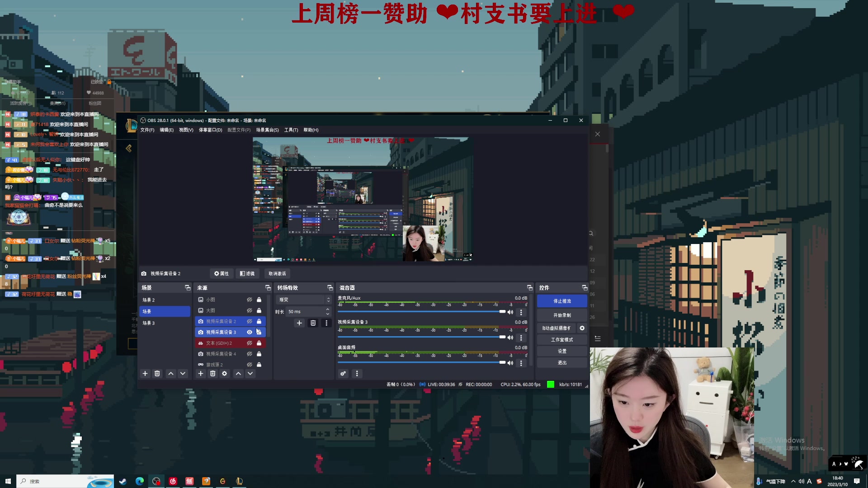Viewport: 868px width, 488px height.
Task: Mute the 麦克风/Aux channel
Action: click(510, 312)
